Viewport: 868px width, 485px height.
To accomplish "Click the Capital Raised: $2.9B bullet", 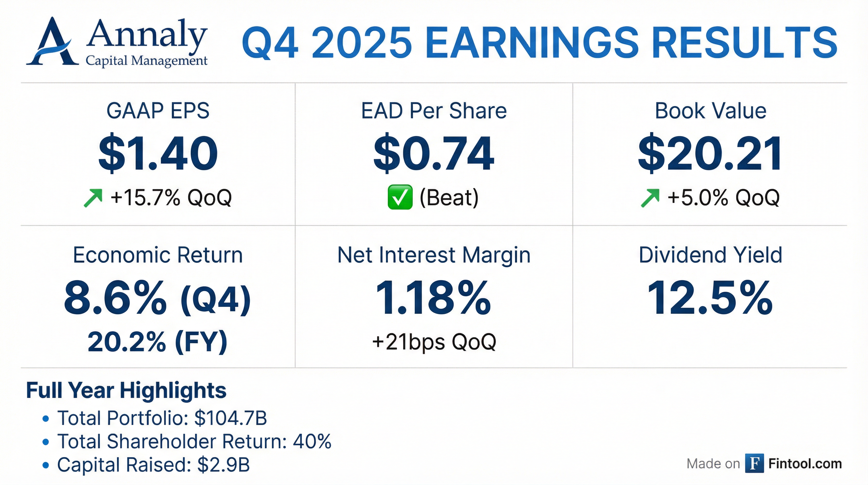I will tap(153, 465).
